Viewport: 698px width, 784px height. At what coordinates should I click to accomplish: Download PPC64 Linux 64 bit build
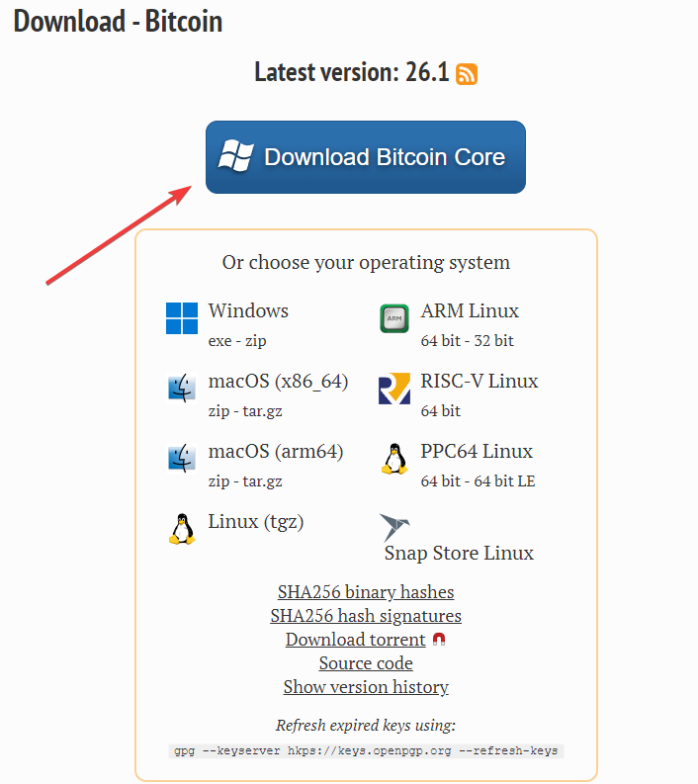441,481
